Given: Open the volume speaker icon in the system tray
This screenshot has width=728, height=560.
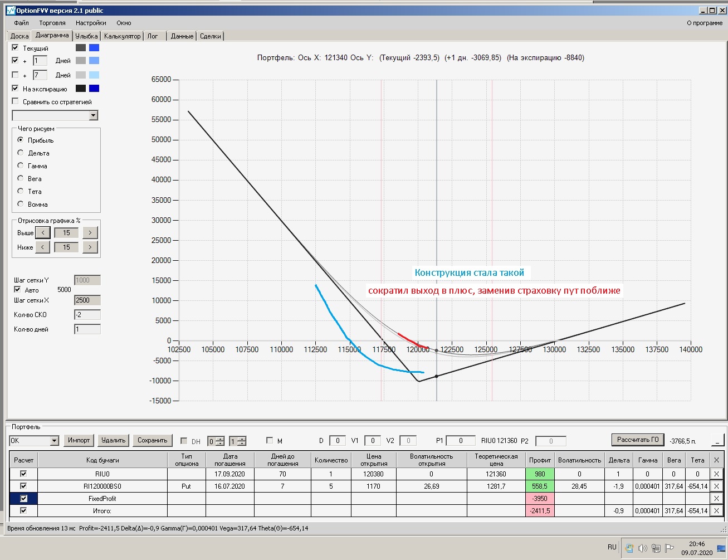Looking at the screenshot, I should (642, 547).
